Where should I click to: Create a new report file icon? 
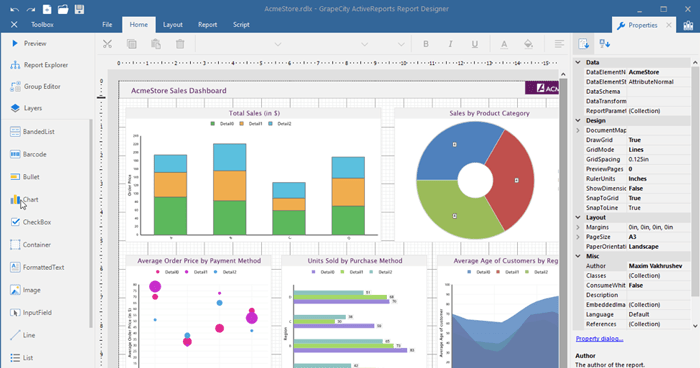tap(47, 9)
